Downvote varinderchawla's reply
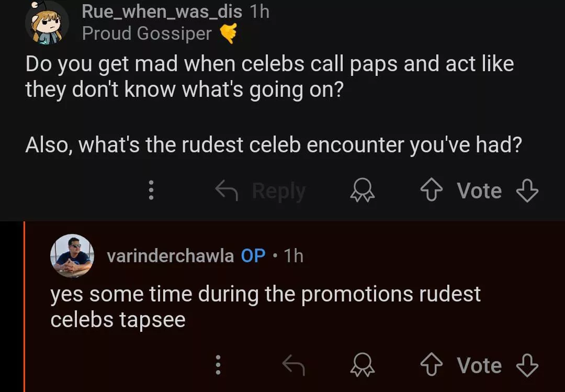565x392 pixels. coord(526,365)
